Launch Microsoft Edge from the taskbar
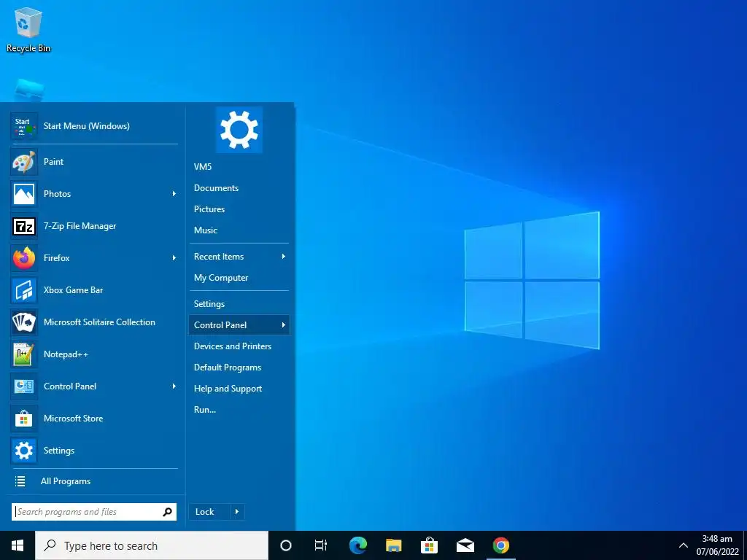 [357, 545]
